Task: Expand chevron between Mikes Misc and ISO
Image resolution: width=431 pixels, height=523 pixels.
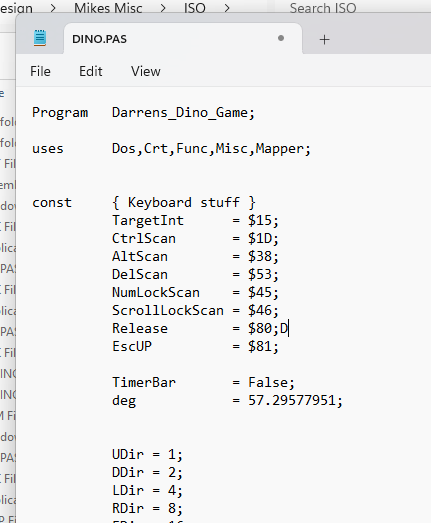Action: [x=163, y=8]
